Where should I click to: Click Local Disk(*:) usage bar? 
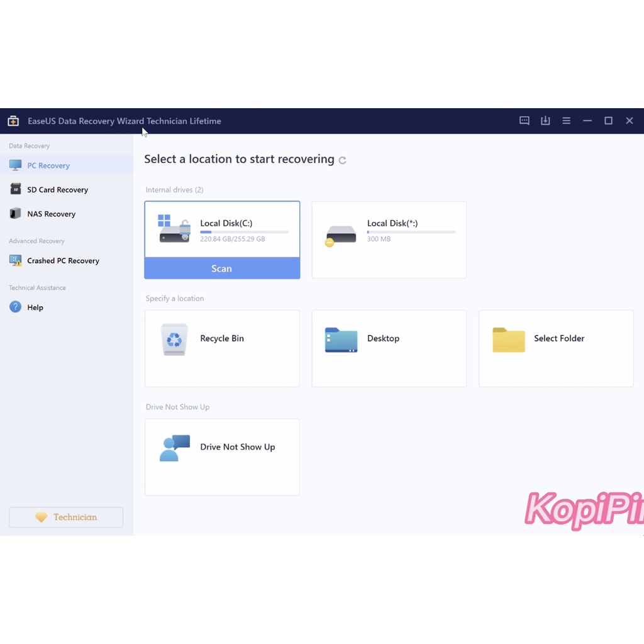coord(411,232)
